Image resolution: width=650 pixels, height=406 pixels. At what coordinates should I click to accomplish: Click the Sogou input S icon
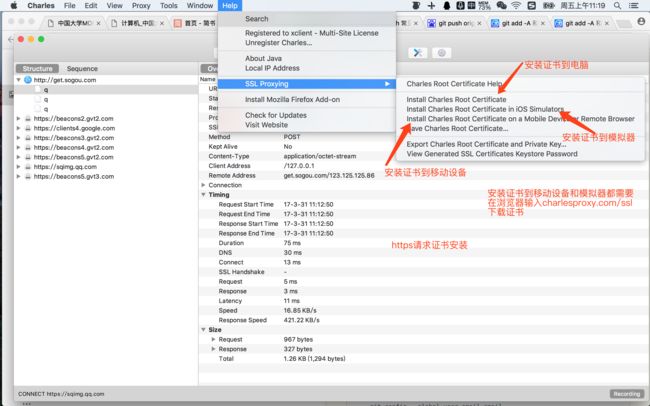531,5
